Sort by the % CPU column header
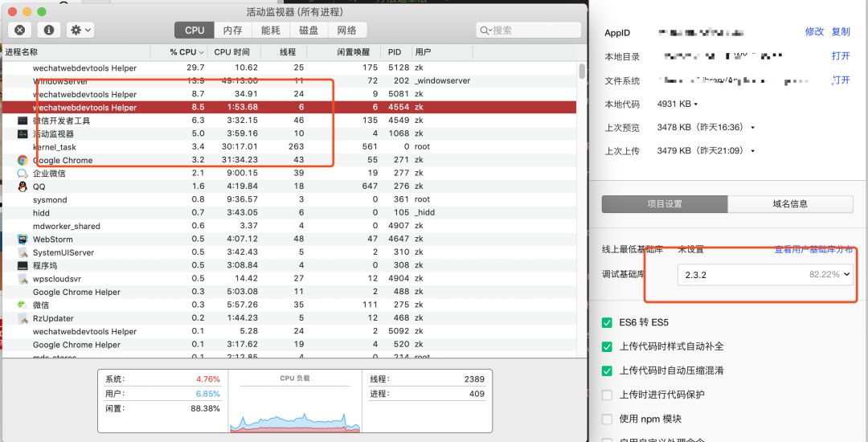 [179, 52]
